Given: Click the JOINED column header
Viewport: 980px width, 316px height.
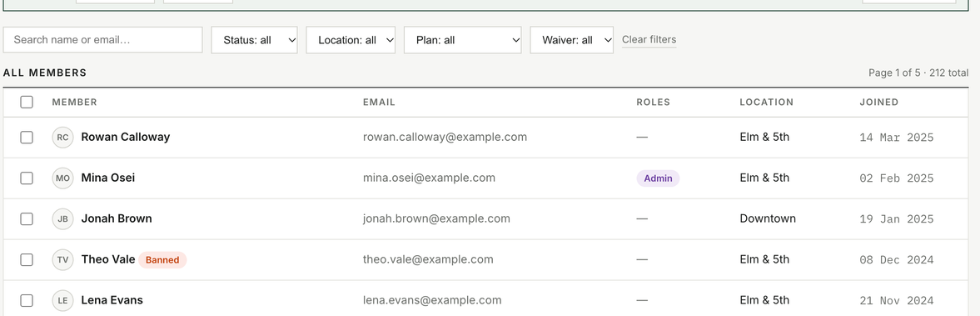Looking at the screenshot, I should click(878, 102).
